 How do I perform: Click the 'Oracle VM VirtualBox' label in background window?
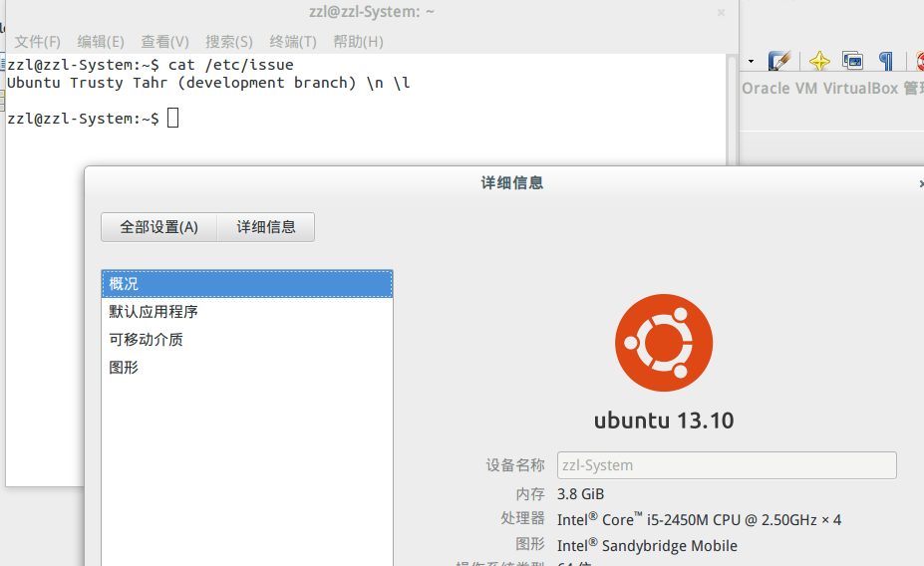click(819, 89)
